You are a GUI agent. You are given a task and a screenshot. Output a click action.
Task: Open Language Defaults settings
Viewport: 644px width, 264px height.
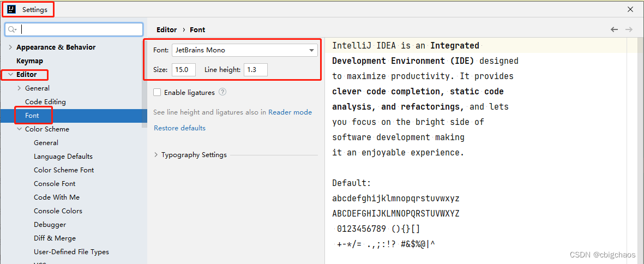pos(63,157)
